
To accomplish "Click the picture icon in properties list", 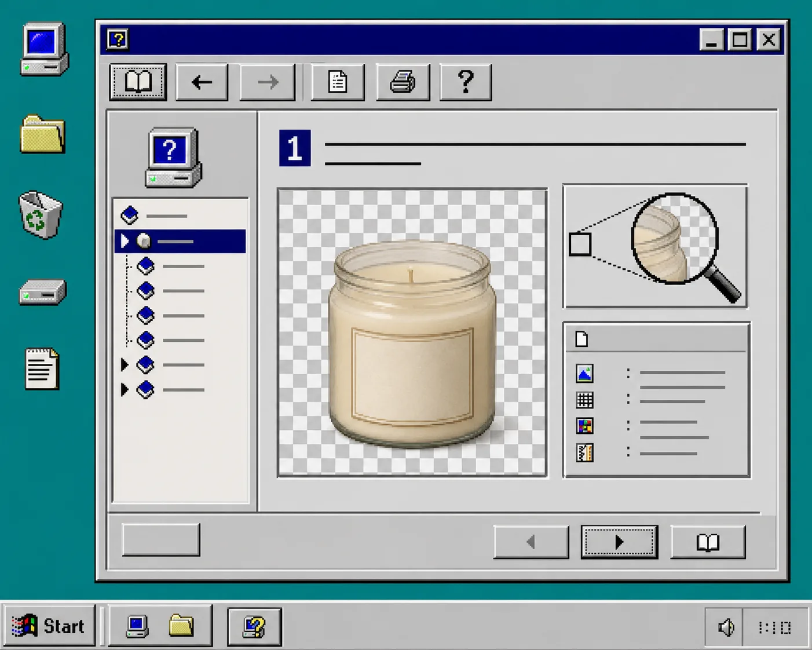I will click(x=584, y=374).
